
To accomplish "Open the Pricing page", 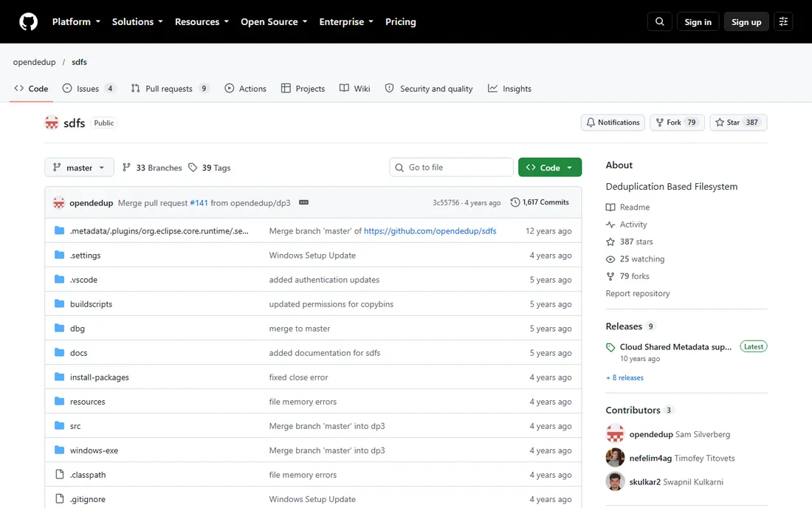I will (400, 21).
